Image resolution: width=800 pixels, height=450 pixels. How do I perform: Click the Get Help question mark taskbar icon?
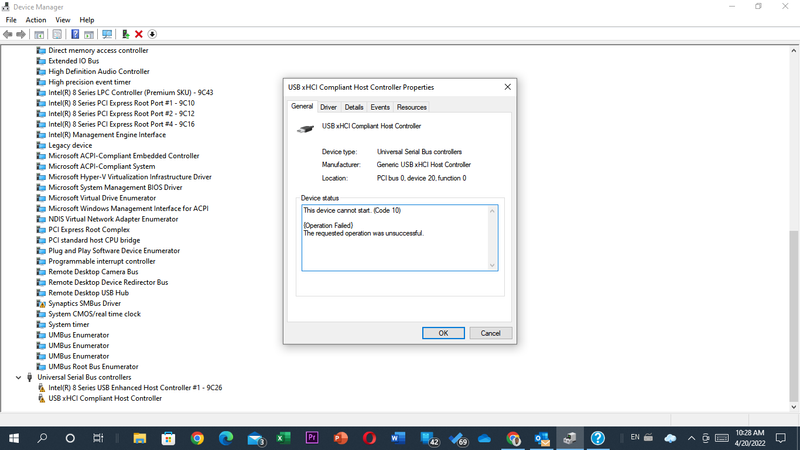(x=597, y=438)
